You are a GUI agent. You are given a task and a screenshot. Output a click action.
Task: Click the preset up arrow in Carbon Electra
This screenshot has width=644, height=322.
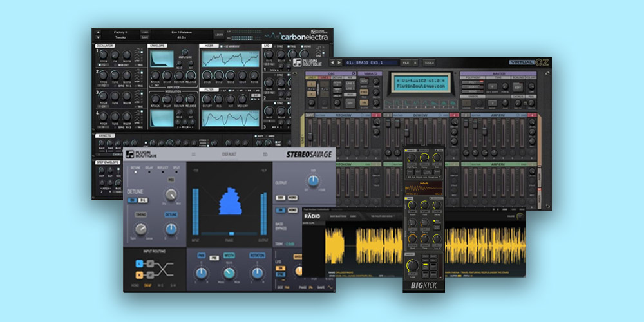pyautogui.click(x=98, y=32)
